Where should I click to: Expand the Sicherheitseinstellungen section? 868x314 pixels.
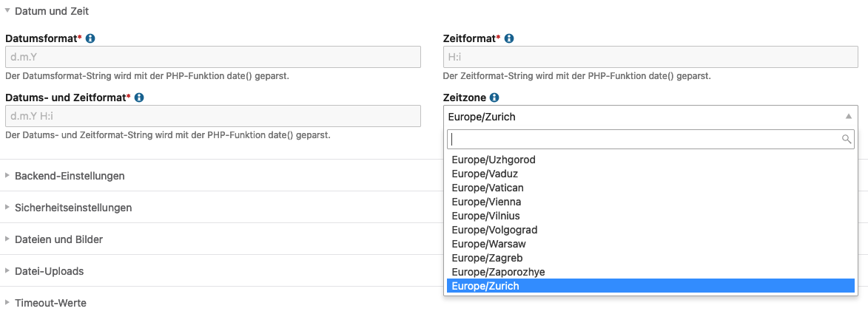click(73, 208)
